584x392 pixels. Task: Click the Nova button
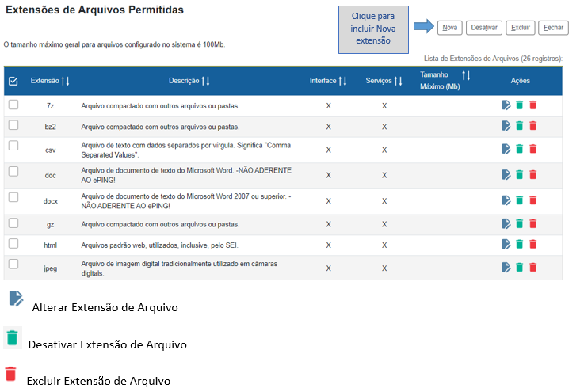(x=449, y=28)
